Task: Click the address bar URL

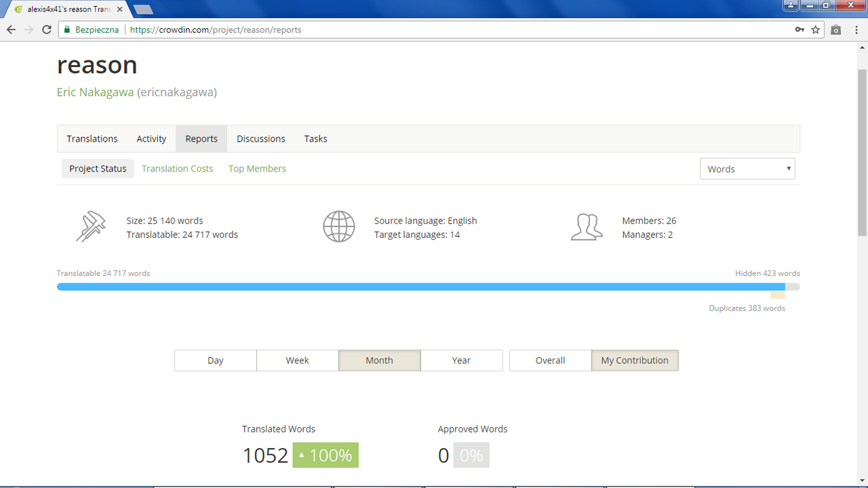Action: 215,30
